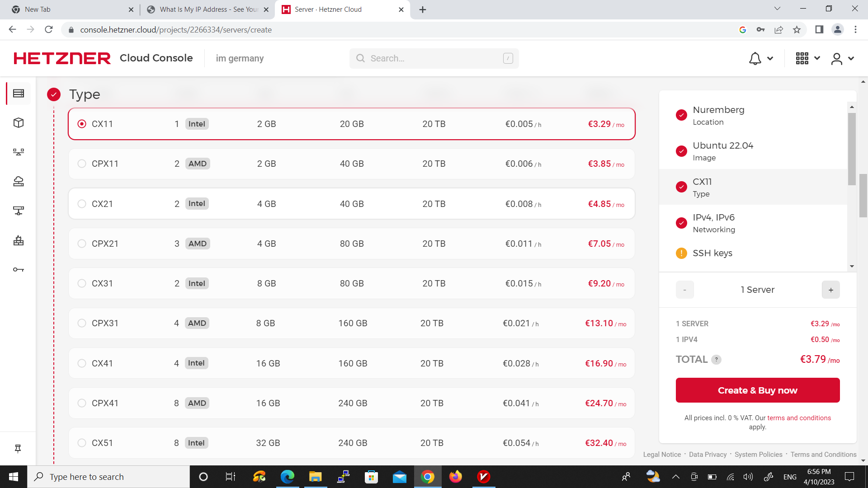Decrease server count with minus
Viewport: 868px width, 488px height.
[685, 290]
